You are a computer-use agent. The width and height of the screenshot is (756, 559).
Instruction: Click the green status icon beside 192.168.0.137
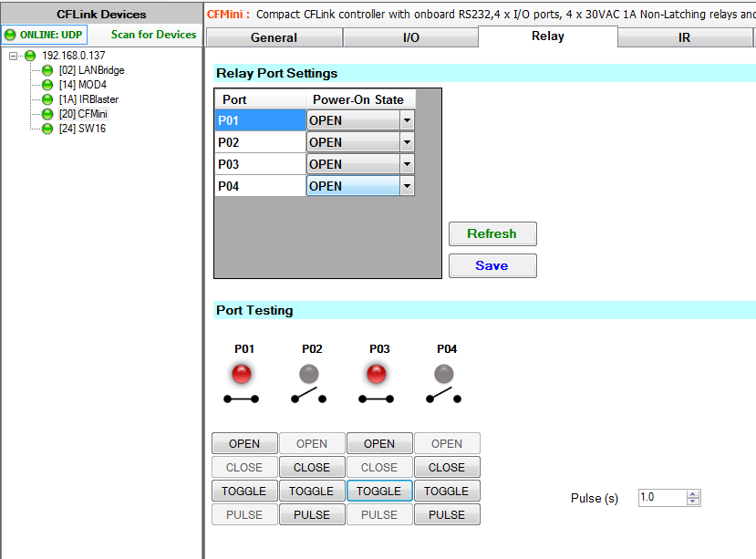click(x=30, y=56)
